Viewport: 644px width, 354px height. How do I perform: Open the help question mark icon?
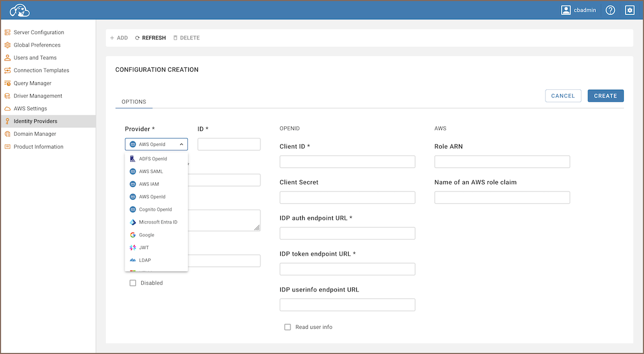pyautogui.click(x=610, y=10)
